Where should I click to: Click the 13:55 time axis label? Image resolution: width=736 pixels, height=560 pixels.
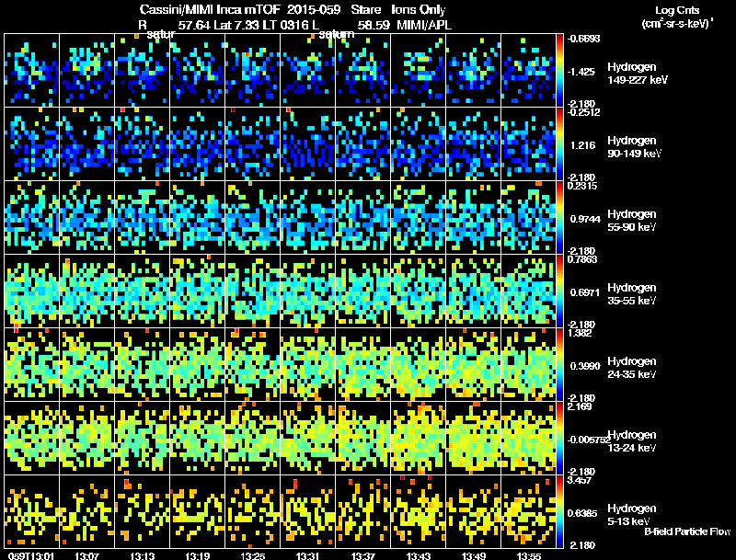point(529,555)
